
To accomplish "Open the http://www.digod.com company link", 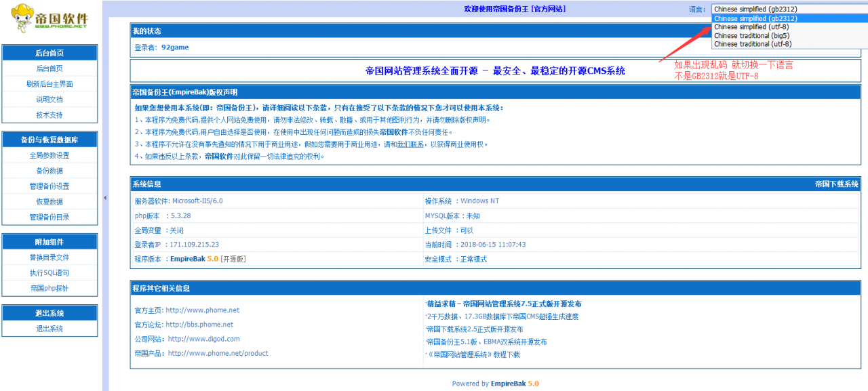I will click(204, 339).
